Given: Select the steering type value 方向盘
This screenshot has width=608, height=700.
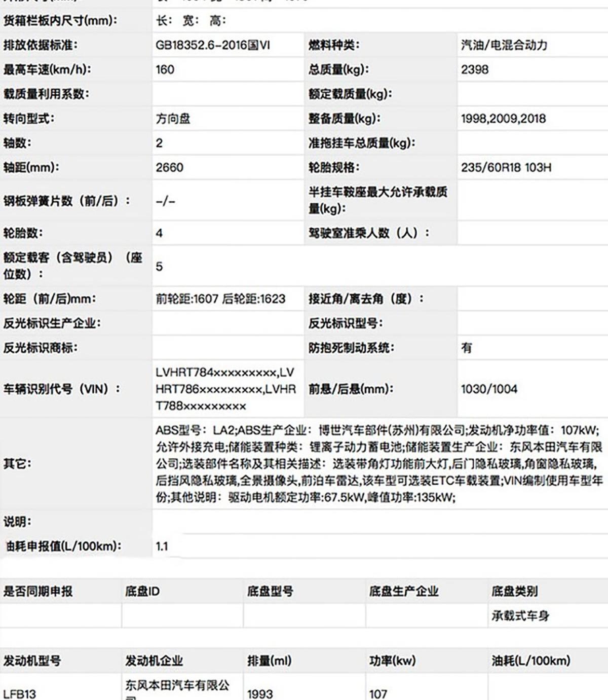Looking at the screenshot, I should [x=173, y=119].
